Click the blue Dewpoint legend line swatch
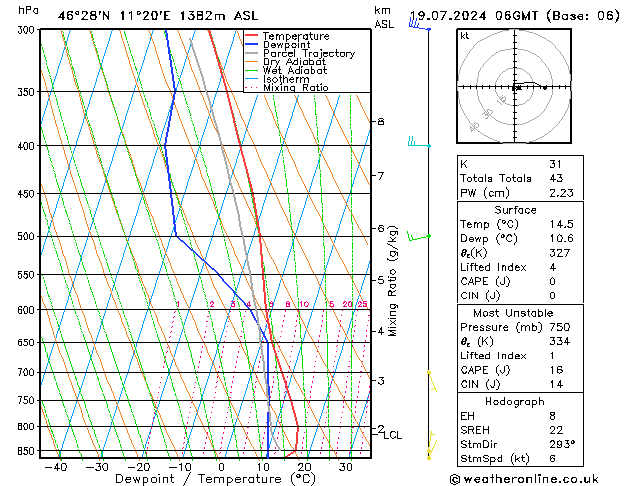The image size is (629, 486). pyautogui.click(x=252, y=45)
